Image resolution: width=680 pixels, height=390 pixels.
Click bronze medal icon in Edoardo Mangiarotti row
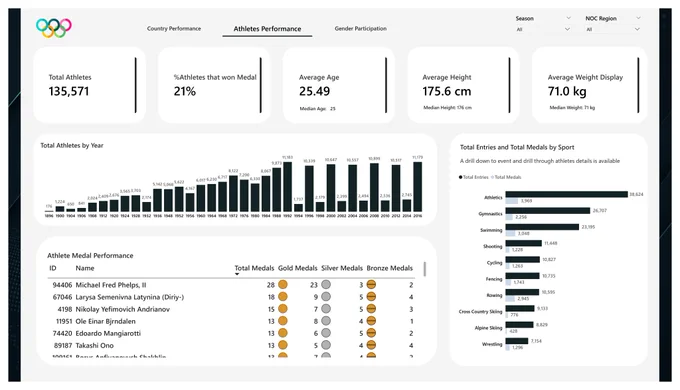pos(371,333)
